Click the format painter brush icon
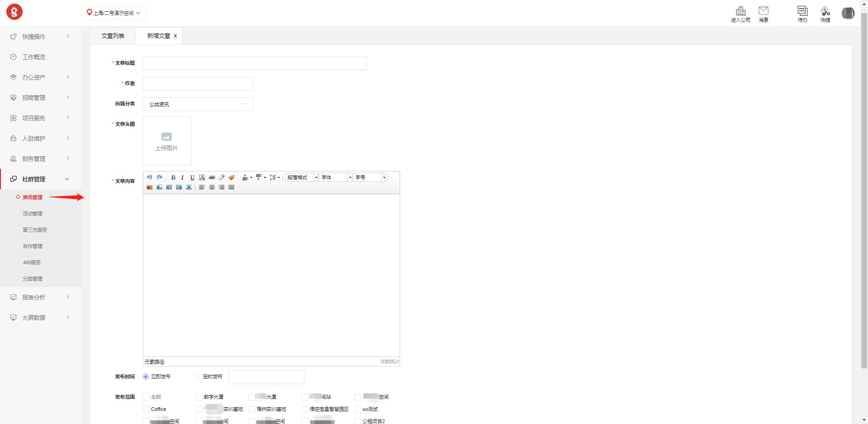This screenshot has width=868, height=424. click(x=231, y=177)
